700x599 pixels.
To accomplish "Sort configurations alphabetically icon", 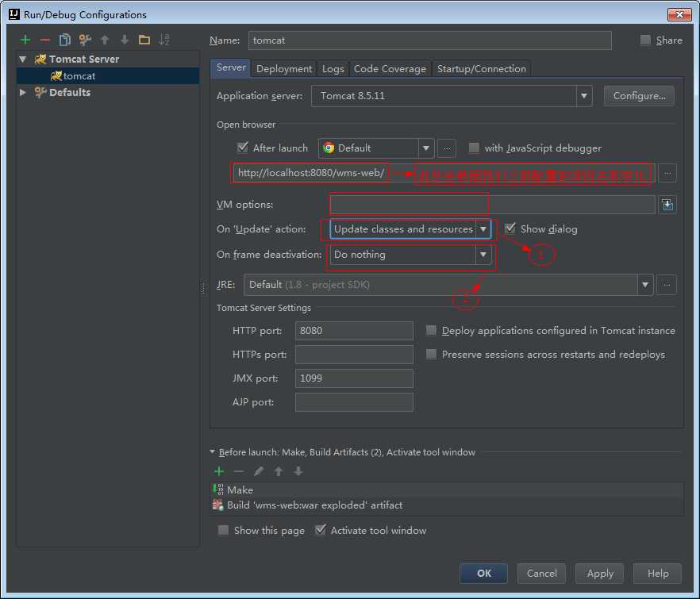I will click(164, 40).
